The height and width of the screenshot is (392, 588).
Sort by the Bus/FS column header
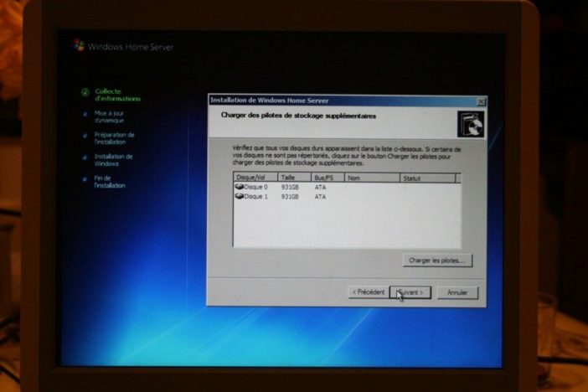[x=328, y=178]
